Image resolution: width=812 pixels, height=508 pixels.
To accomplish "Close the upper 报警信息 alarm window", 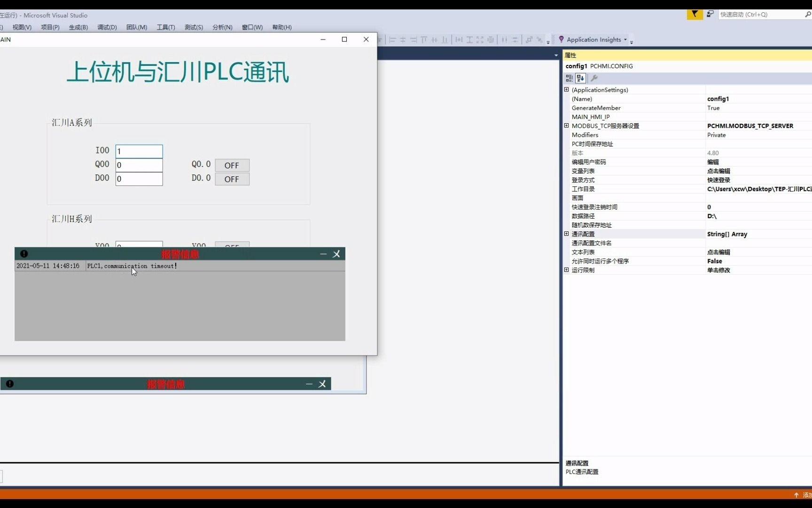I will click(x=336, y=254).
